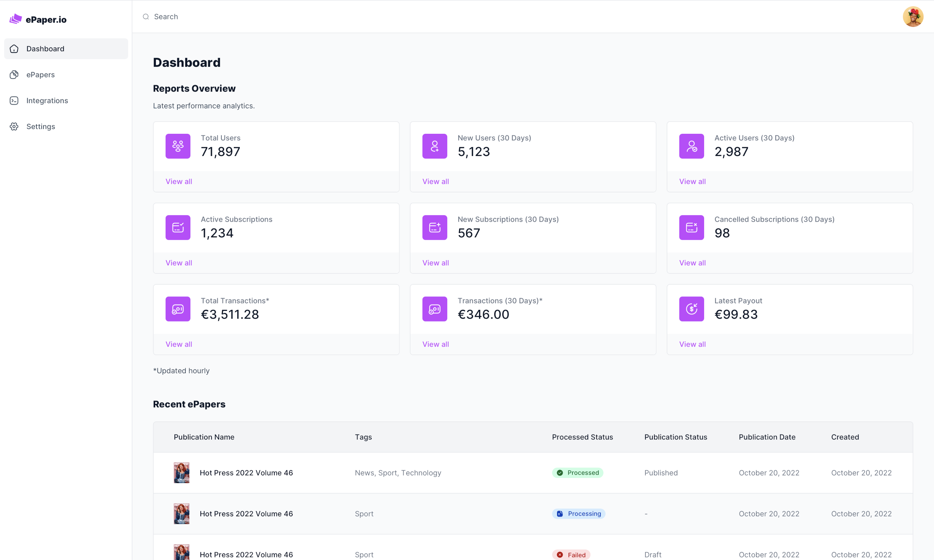934x560 pixels.
Task: Click the Dashboard home icon in sidebar
Action: pos(14,49)
